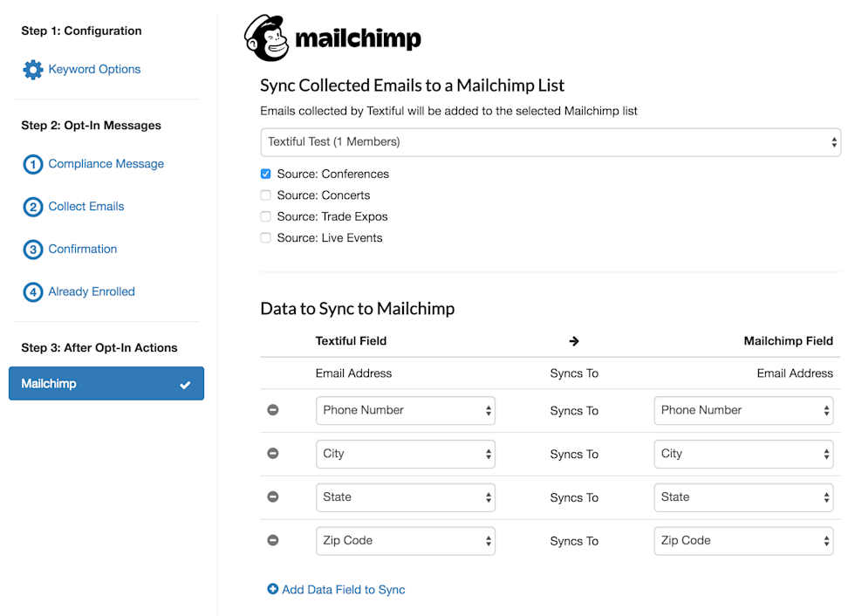855x616 pixels.
Task: Select the Mailchimp step in sidebar
Action: click(x=106, y=384)
